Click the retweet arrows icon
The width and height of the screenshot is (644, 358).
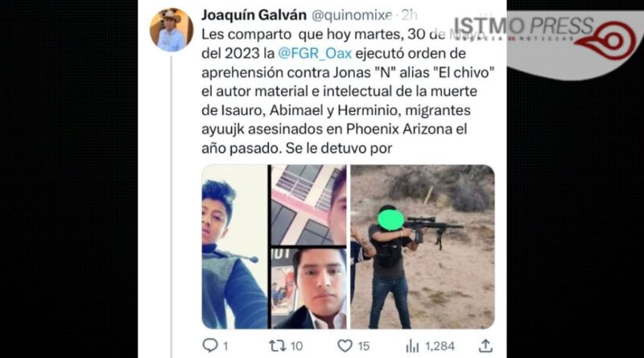point(277,346)
